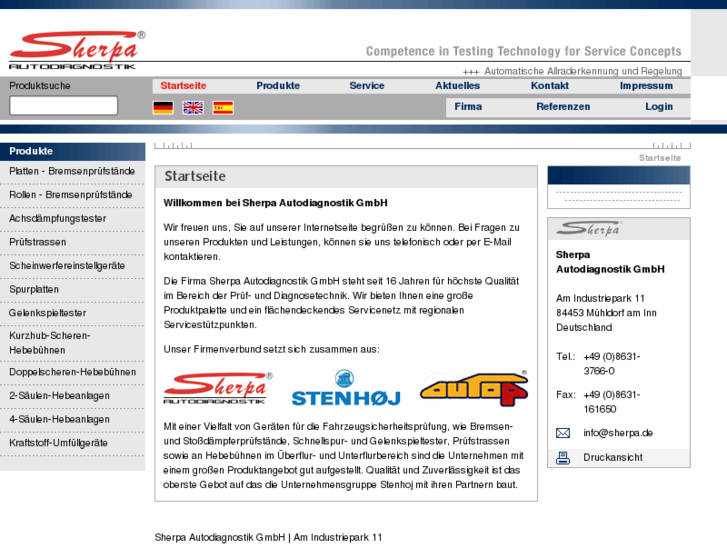Click the footer address text

click(x=268, y=538)
